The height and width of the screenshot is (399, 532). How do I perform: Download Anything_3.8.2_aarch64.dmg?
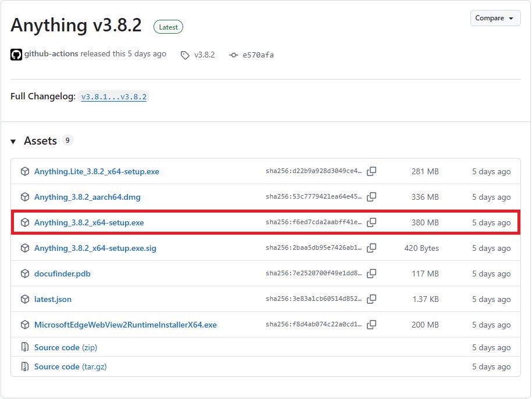87,197
